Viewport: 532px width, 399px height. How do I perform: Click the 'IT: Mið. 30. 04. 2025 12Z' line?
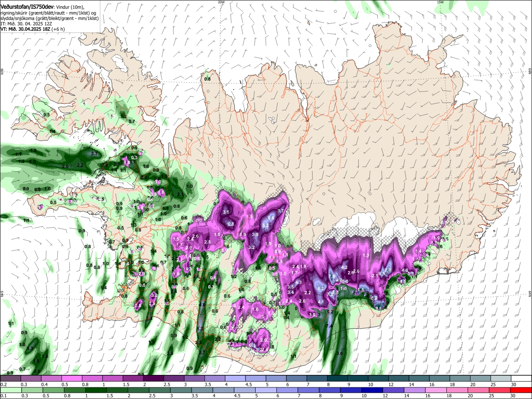tap(26, 24)
